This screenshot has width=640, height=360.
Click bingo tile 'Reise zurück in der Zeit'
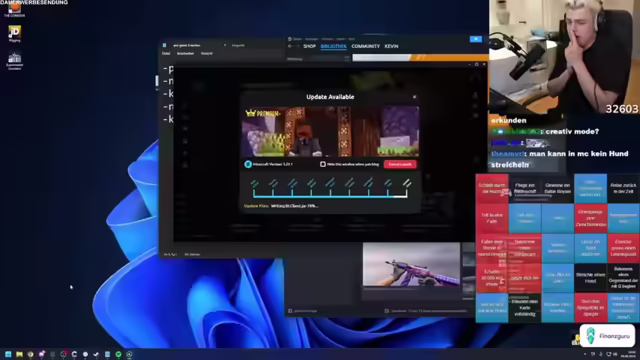(x=623, y=188)
